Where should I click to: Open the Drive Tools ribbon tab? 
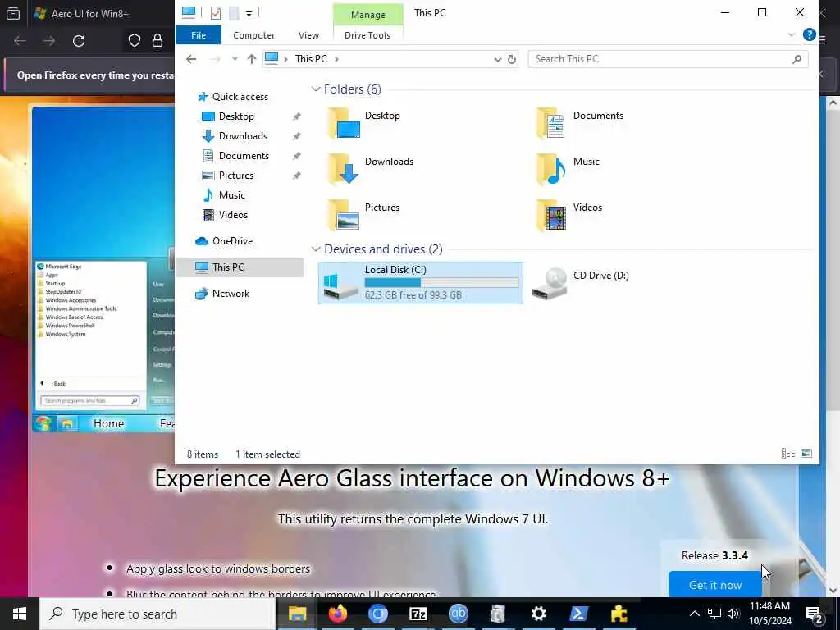(367, 34)
